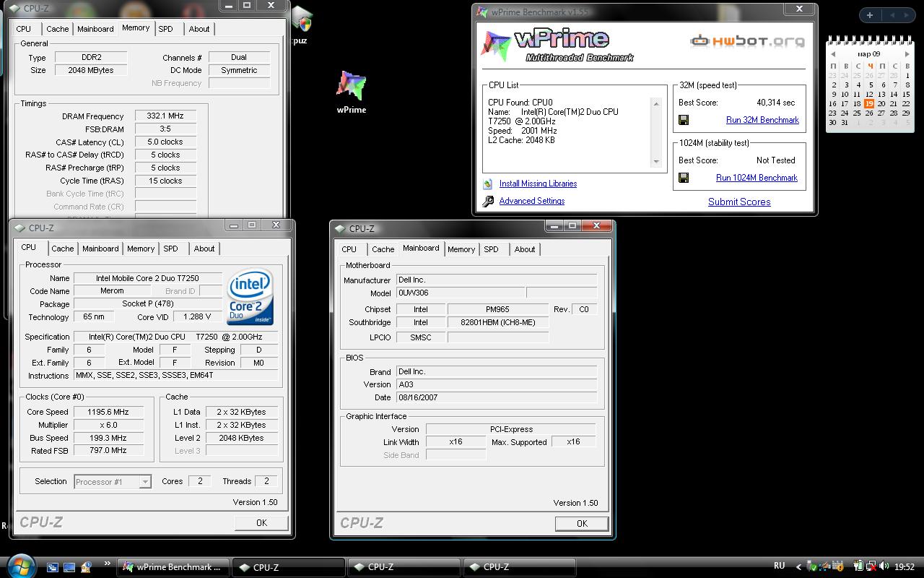Click Southbridge value 82801HBM (ICH8-ME)
This screenshot has height=578, width=924.
click(x=497, y=322)
